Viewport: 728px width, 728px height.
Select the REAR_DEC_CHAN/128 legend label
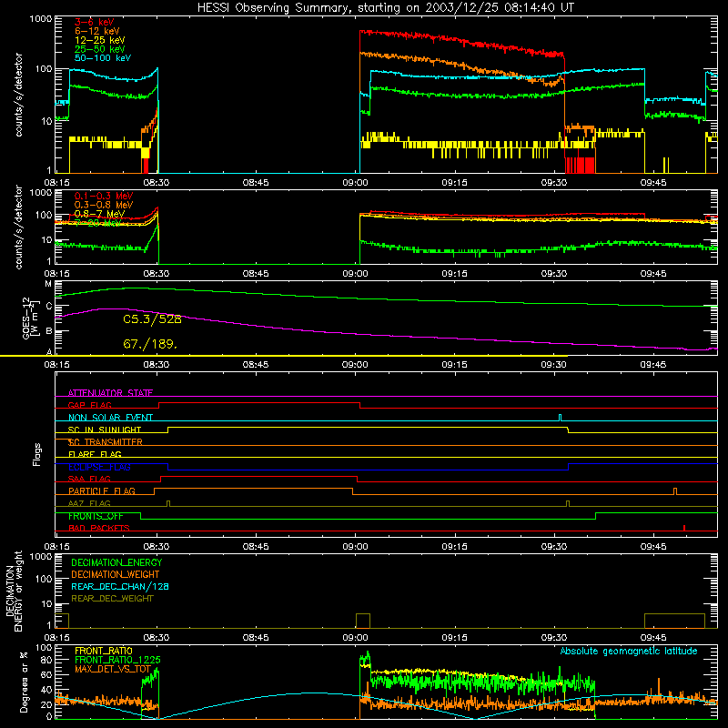[x=120, y=586]
